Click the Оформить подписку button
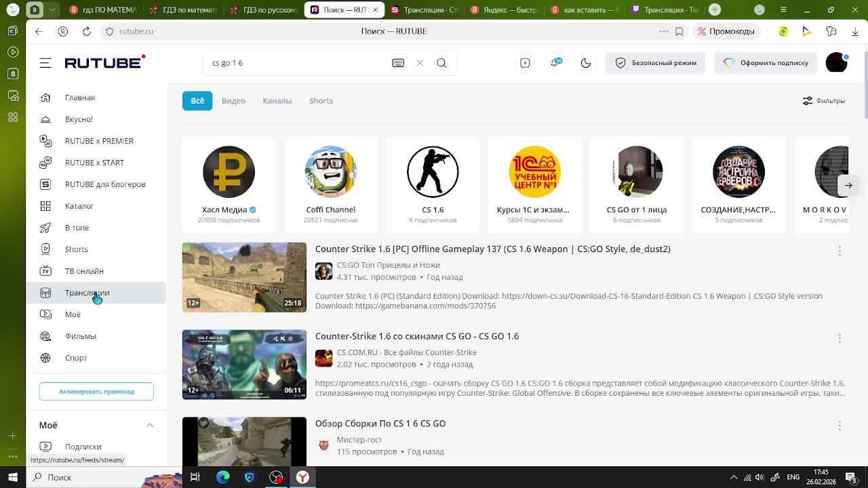868x488 pixels. [766, 63]
